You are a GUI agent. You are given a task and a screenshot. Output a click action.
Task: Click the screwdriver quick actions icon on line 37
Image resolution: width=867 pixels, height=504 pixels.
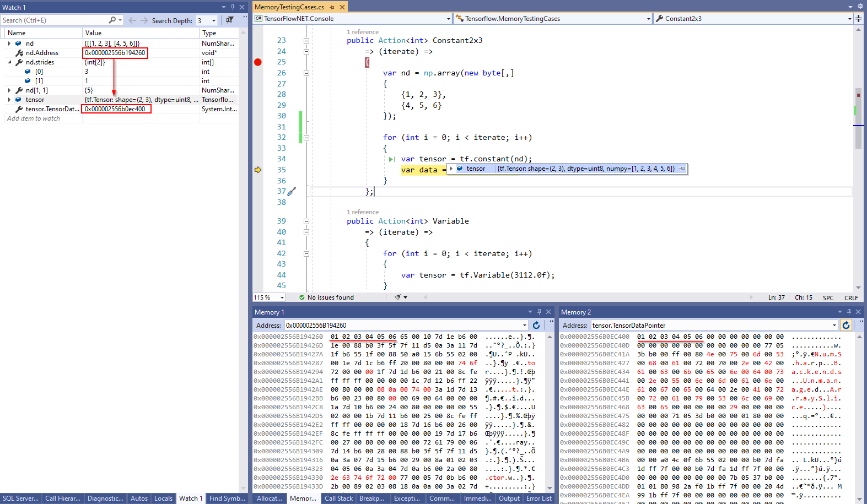[x=291, y=191]
